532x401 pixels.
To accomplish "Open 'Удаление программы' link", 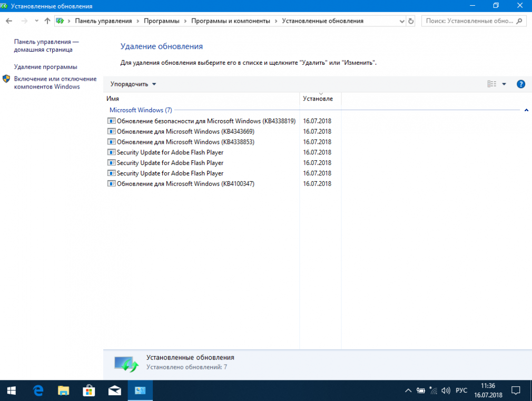I will [x=45, y=67].
